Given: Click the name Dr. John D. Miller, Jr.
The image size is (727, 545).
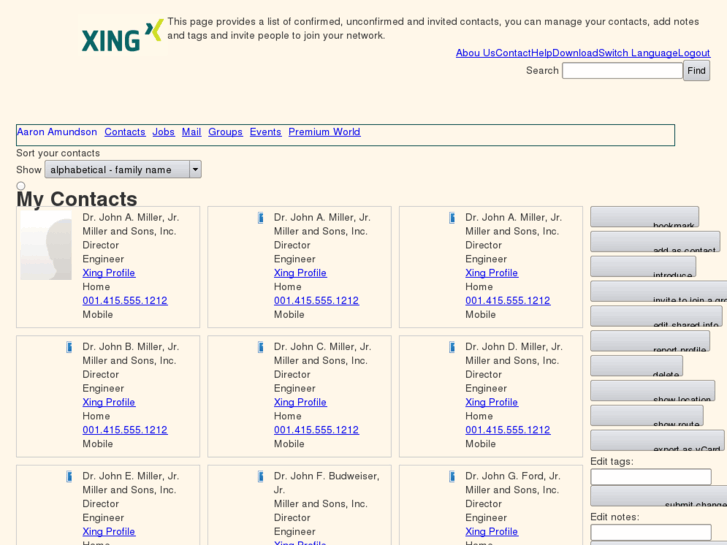Looking at the screenshot, I should 514,346.
